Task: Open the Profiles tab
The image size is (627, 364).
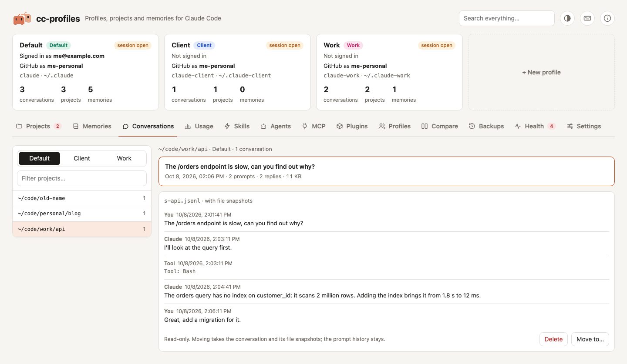Action: (x=394, y=126)
